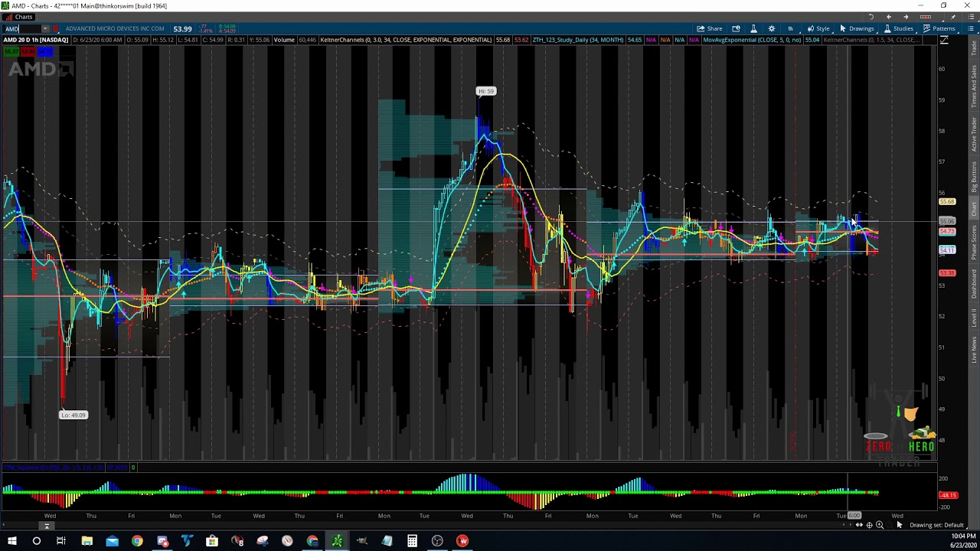Image resolution: width=980 pixels, height=551 pixels.
Task: Click the collapse arrow at bottom left
Action: [x=47, y=526]
